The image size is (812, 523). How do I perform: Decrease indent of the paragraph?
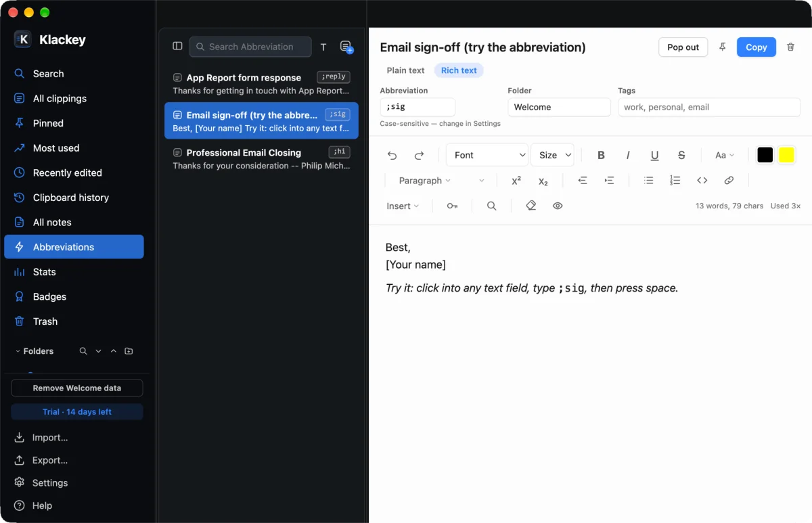click(582, 181)
